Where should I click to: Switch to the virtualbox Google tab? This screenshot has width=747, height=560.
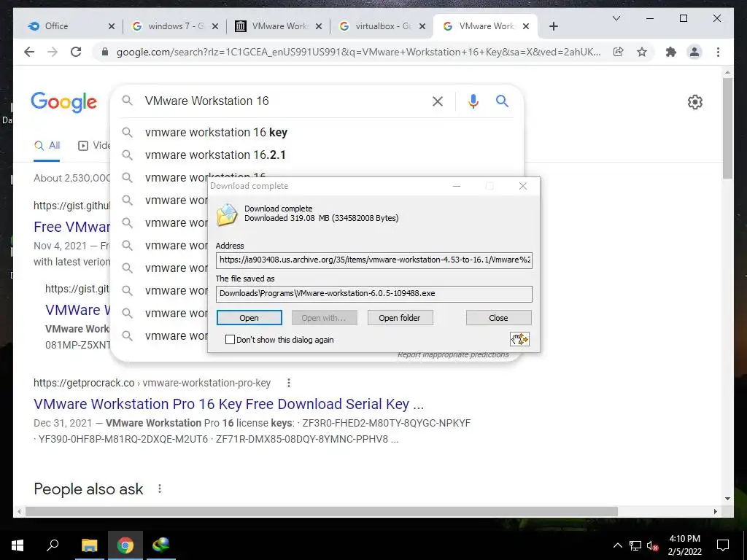coord(383,26)
